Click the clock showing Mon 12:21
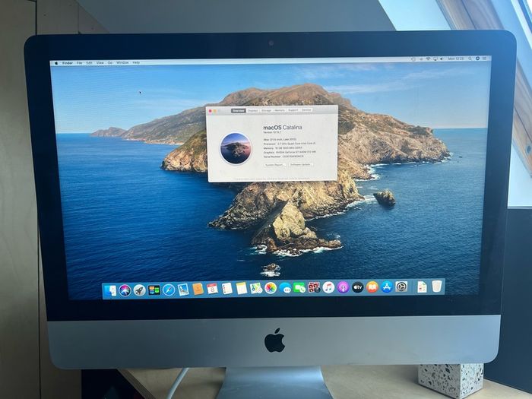The width and height of the screenshot is (532, 399). [456, 59]
